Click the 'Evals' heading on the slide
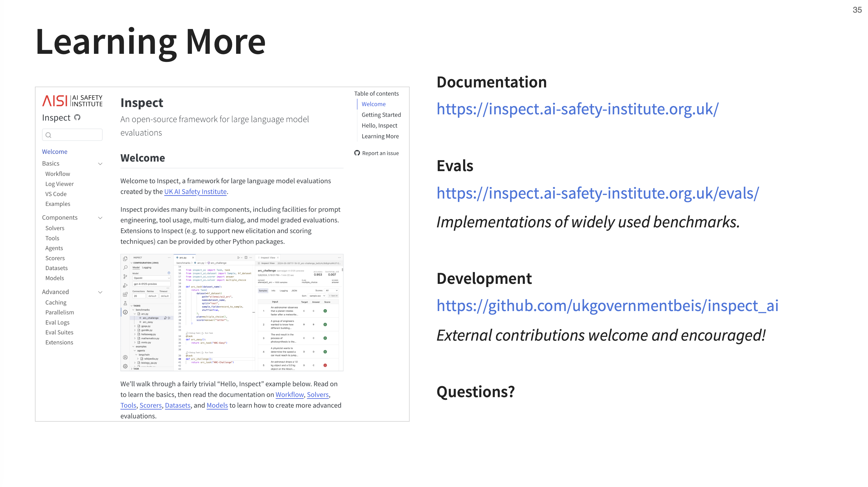The height and width of the screenshot is (487, 868). pyautogui.click(x=455, y=166)
